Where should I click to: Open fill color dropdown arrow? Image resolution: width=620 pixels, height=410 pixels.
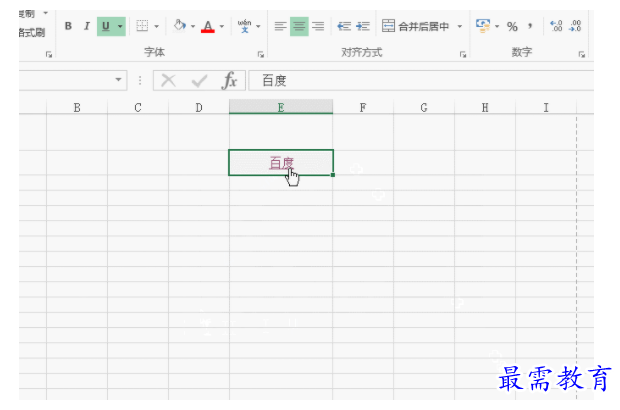[193, 26]
